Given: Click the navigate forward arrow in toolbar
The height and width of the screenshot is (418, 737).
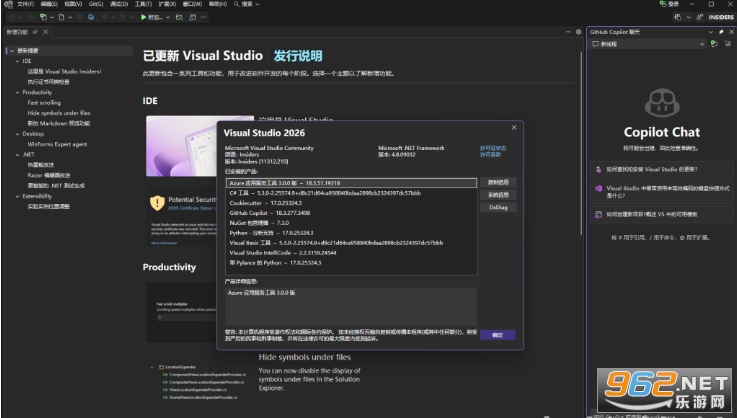Looking at the screenshot, I should 30,17.
